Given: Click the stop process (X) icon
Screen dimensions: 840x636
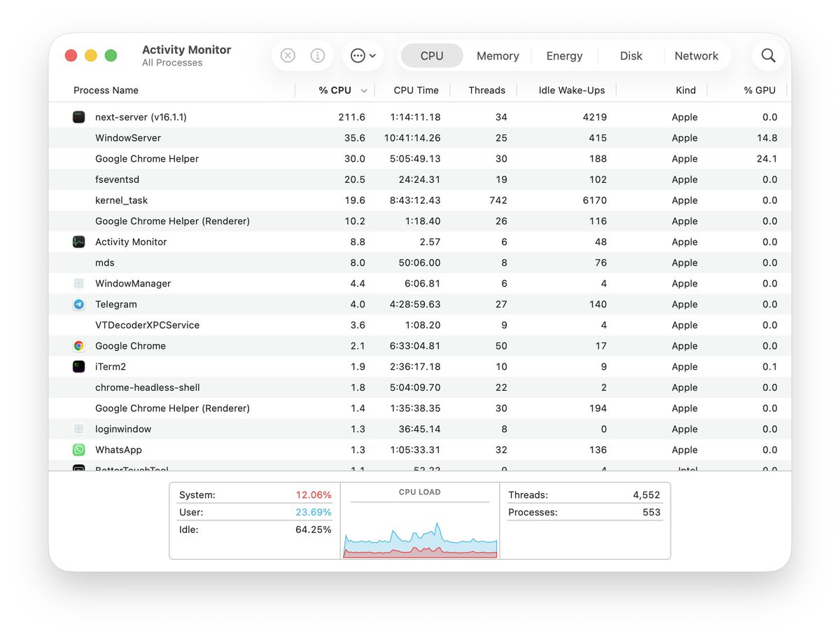Looking at the screenshot, I should pyautogui.click(x=288, y=55).
